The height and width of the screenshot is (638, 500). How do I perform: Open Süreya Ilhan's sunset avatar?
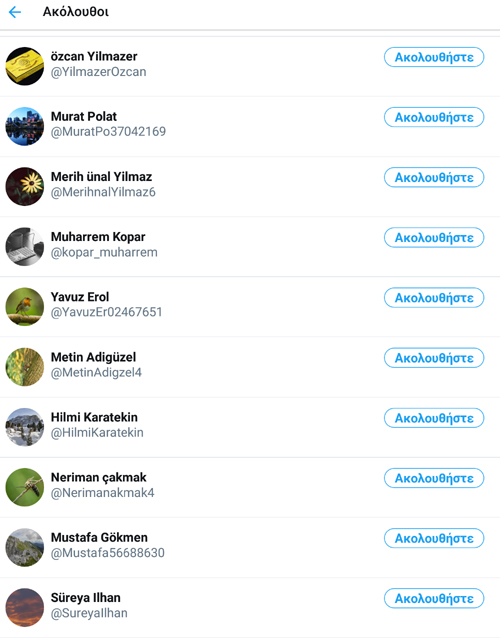pos(25,607)
